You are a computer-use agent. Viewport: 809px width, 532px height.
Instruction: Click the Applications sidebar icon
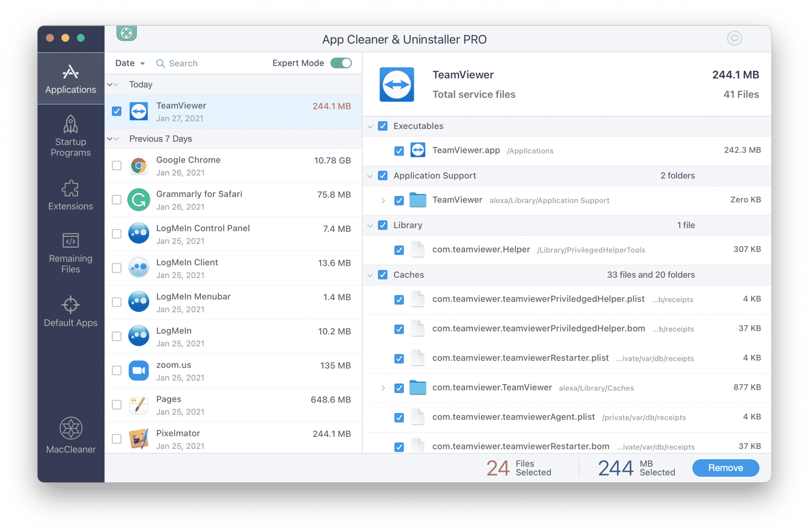[71, 77]
